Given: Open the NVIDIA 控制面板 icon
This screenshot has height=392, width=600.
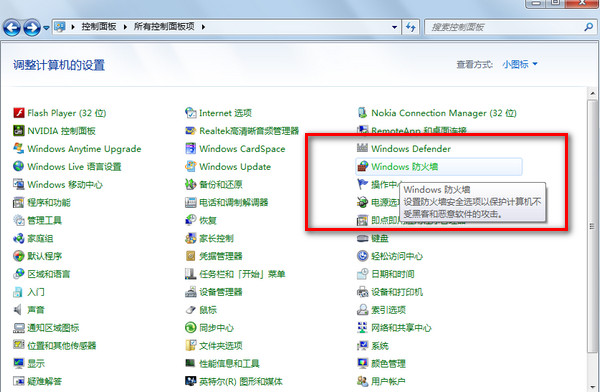Looking at the screenshot, I should pyautogui.click(x=18, y=131).
